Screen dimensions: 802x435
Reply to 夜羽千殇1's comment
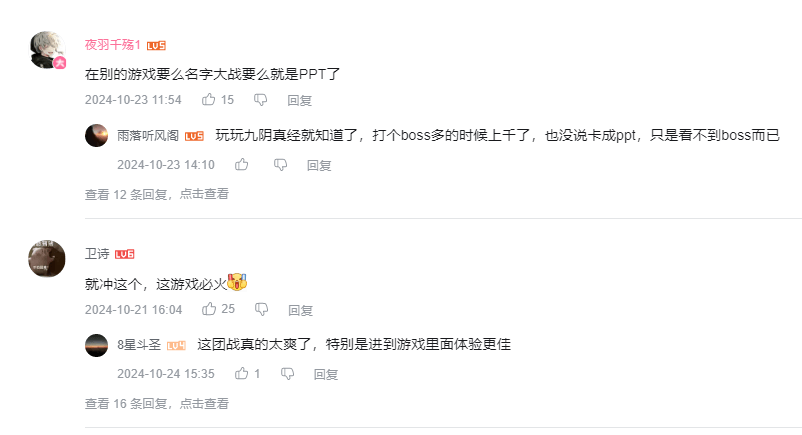click(300, 100)
